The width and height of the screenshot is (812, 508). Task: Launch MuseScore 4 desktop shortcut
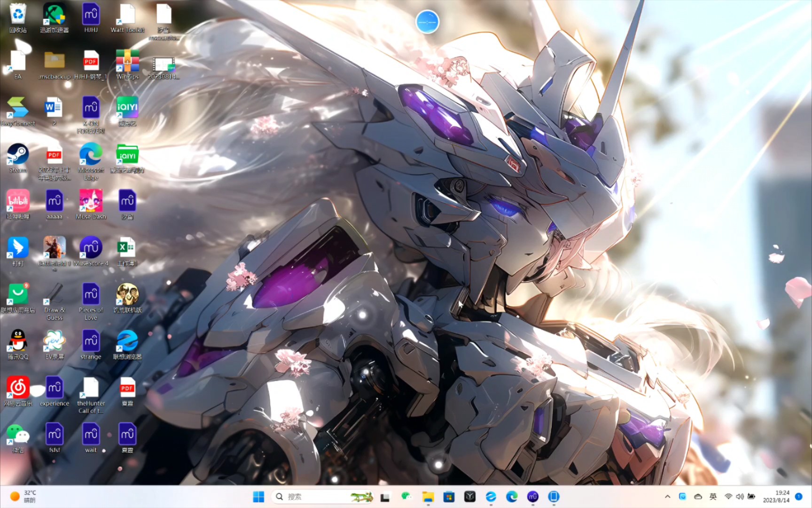(x=91, y=251)
